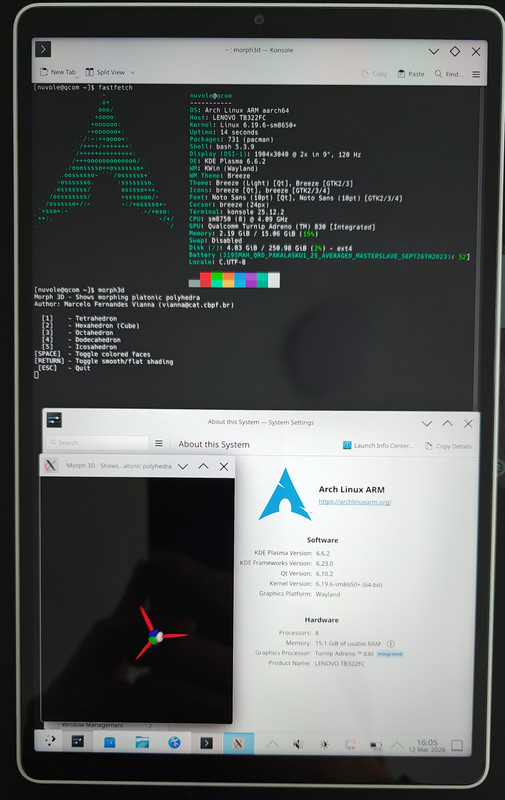Open the battery tray icon
The height and width of the screenshot is (800, 505).
376,745
